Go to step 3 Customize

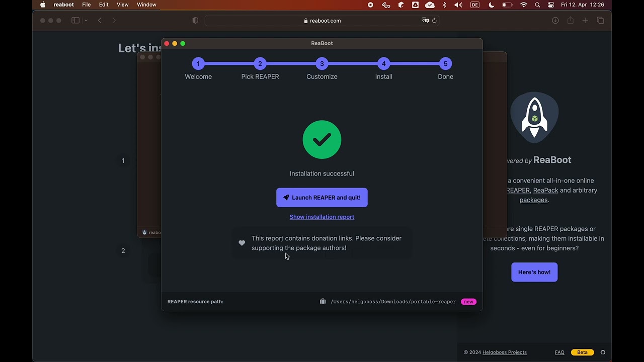322,64
